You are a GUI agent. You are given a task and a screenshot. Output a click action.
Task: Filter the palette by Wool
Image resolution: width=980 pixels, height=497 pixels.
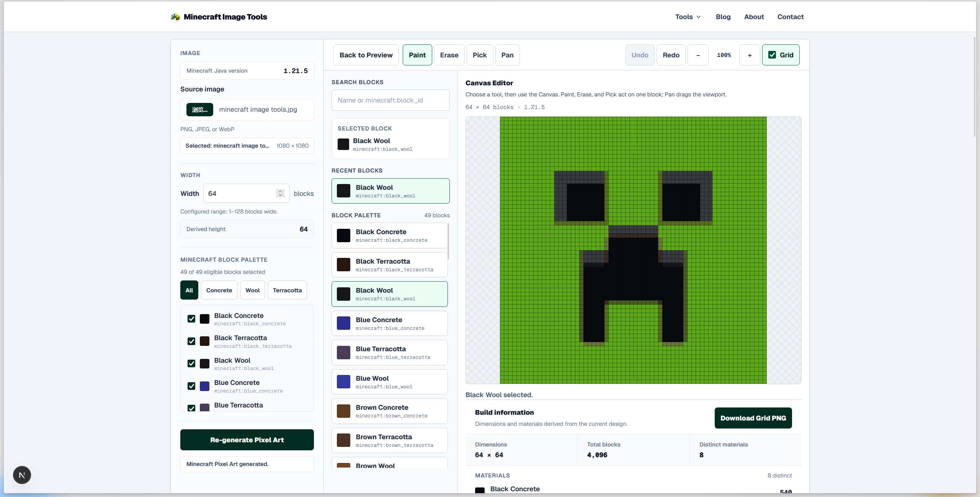[x=253, y=290]
